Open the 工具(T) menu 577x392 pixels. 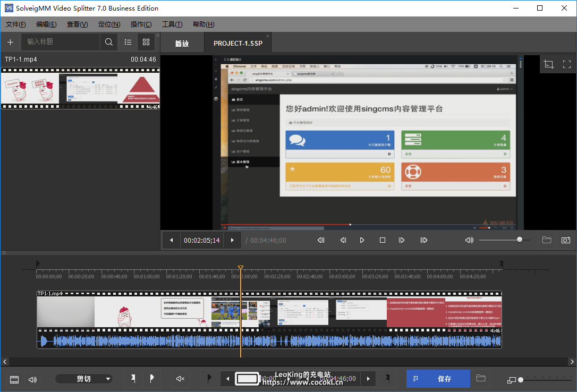point(172,24)
